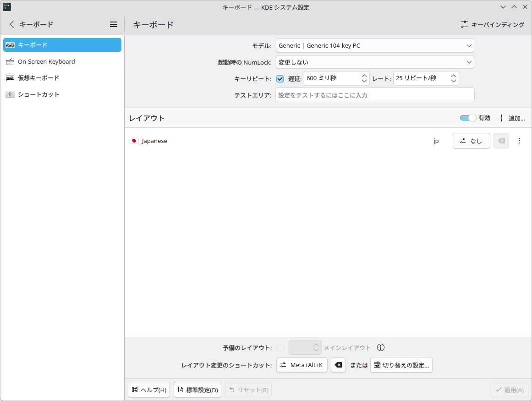The height and width of the screenshot is (401, 532).
Task: Change the Meta+Alt+K layout shortcut
Action: click(302, 365)
